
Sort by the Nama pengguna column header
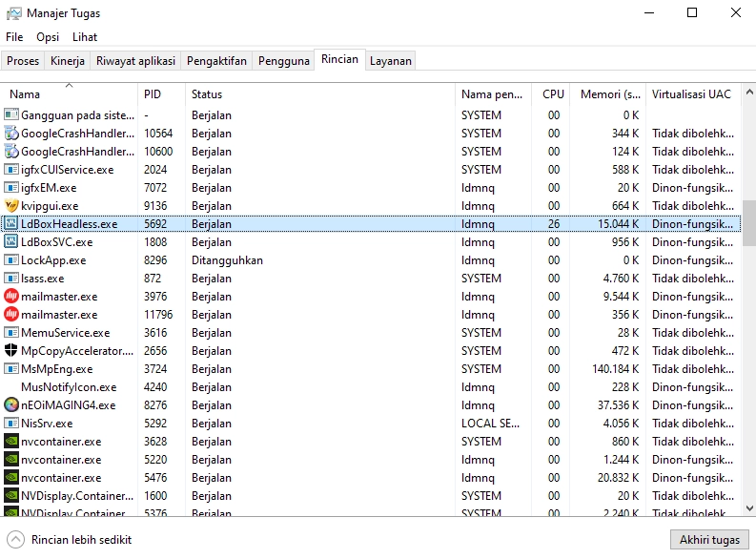pos(493,94)
